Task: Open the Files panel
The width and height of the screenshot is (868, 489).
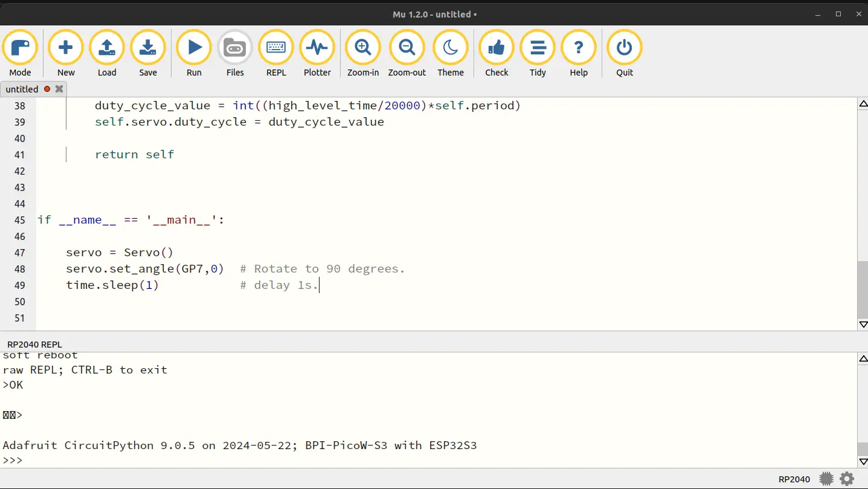Action: 235,54
